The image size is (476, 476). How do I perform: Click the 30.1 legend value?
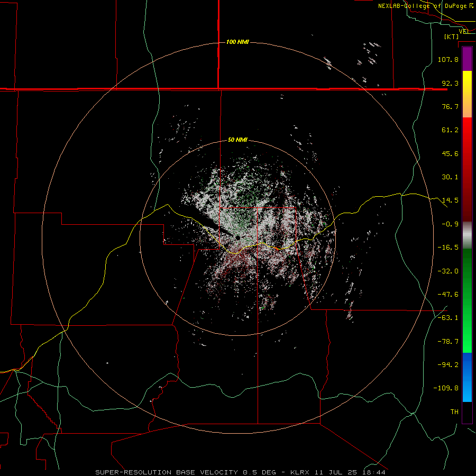[450, 177]
